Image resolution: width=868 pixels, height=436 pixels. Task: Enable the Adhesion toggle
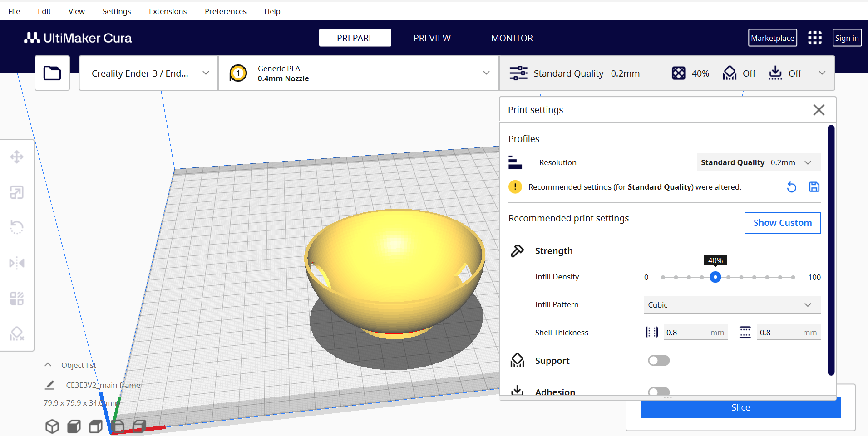point(659,392)
